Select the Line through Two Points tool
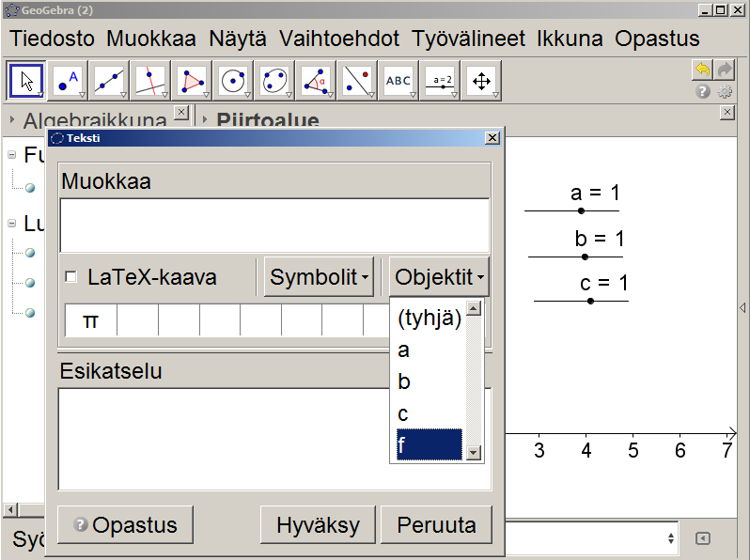Image resolution: width=750 pixels, height=560 pixels. tap(109, 81)
